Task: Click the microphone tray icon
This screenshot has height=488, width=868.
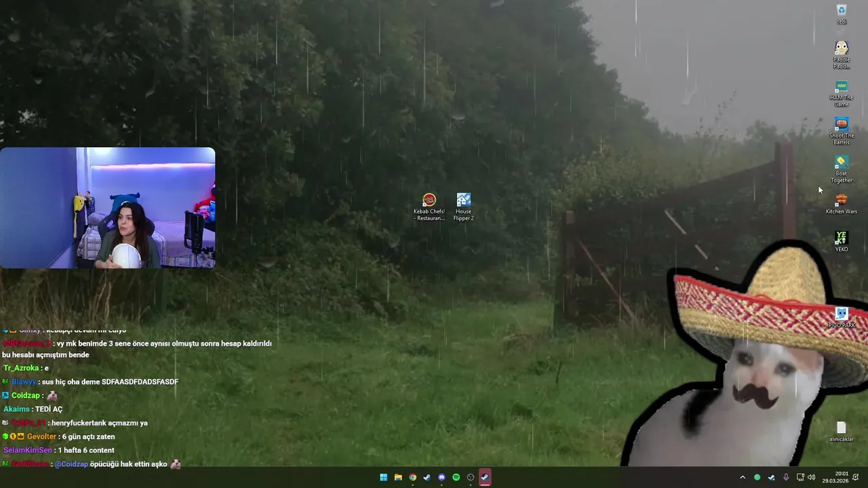Action: (786, 477)
